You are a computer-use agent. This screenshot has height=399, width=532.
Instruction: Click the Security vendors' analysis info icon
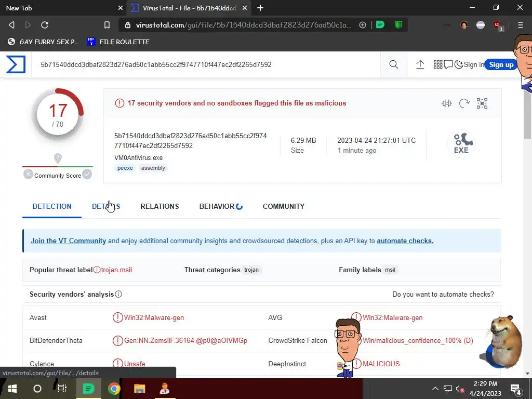[118, 294]
